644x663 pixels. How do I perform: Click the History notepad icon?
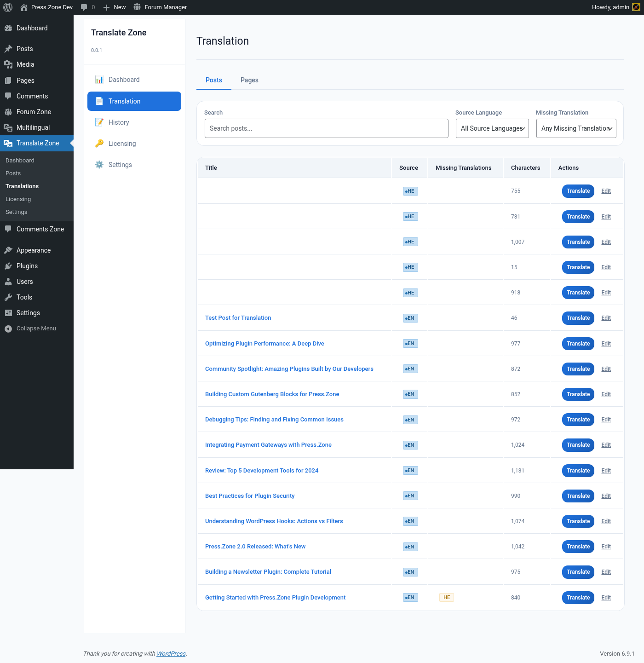(x=99, y=122)
